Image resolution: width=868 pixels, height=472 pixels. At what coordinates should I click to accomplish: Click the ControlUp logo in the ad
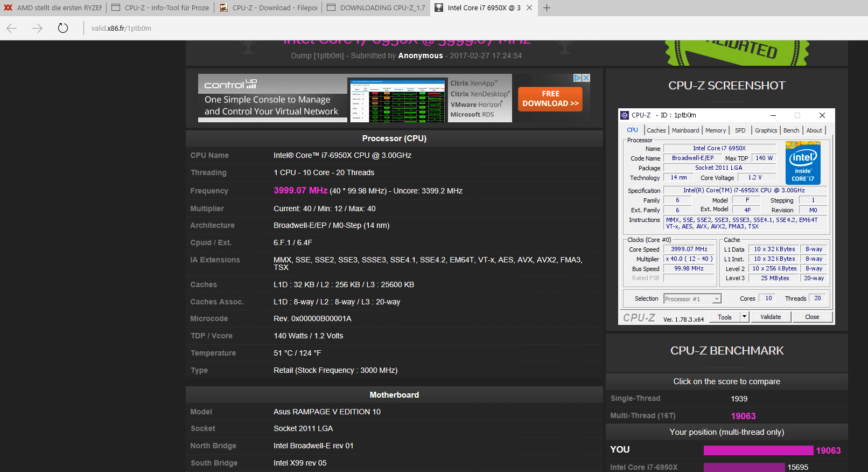click(x=230, y=84)
